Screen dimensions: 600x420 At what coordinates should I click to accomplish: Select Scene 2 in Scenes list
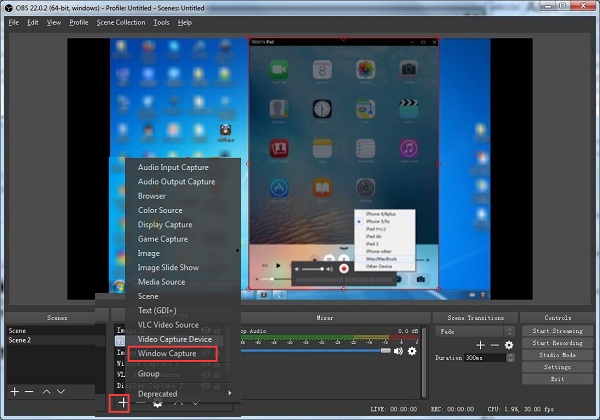[x=56, y=340]
